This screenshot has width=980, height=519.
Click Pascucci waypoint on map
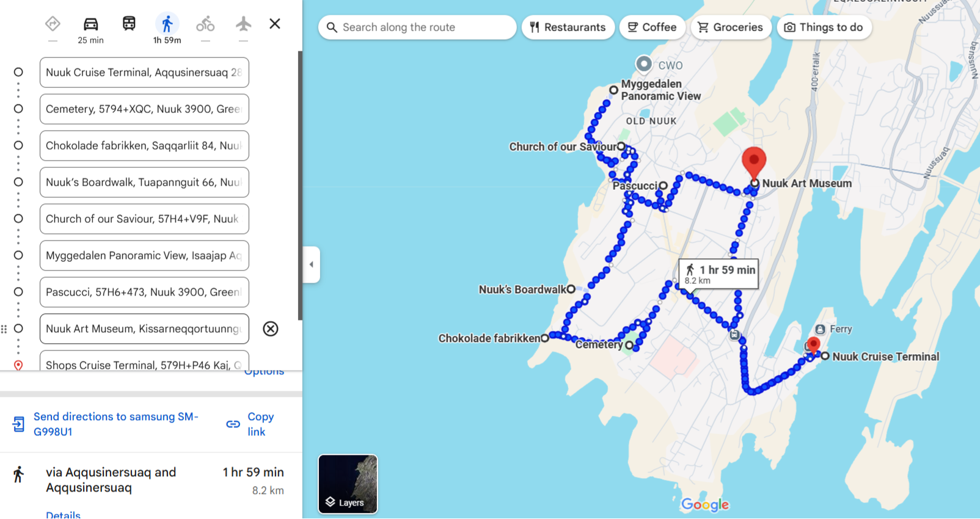point(663,186)
